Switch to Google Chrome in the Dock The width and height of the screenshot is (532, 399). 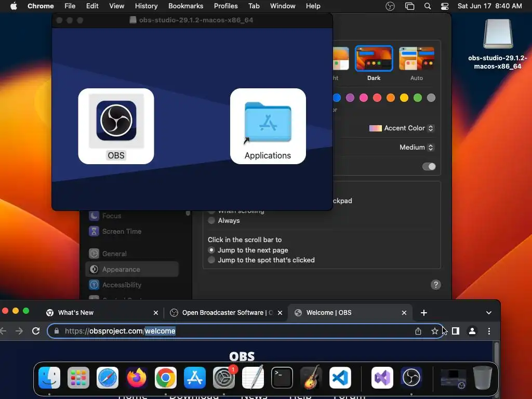click(x=166, y=378)
